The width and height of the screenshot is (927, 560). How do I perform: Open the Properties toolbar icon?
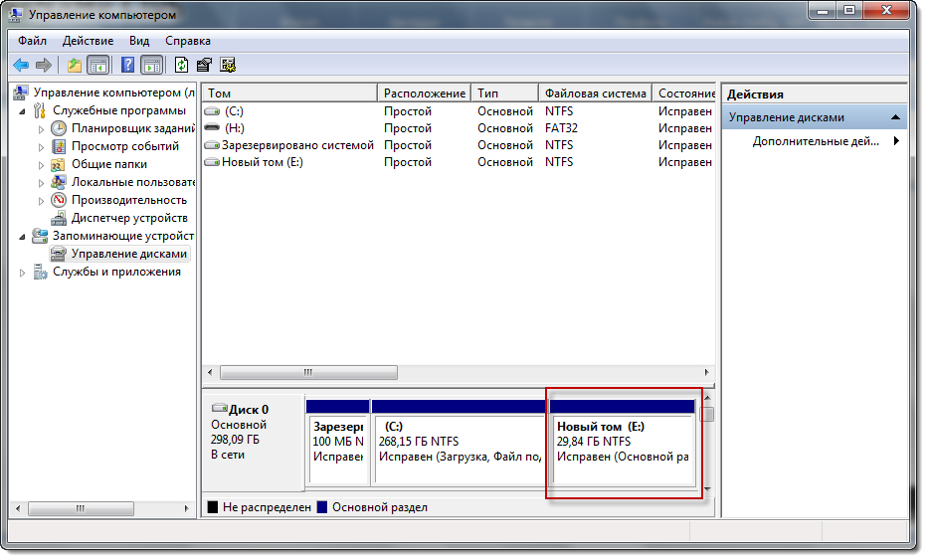204,65
